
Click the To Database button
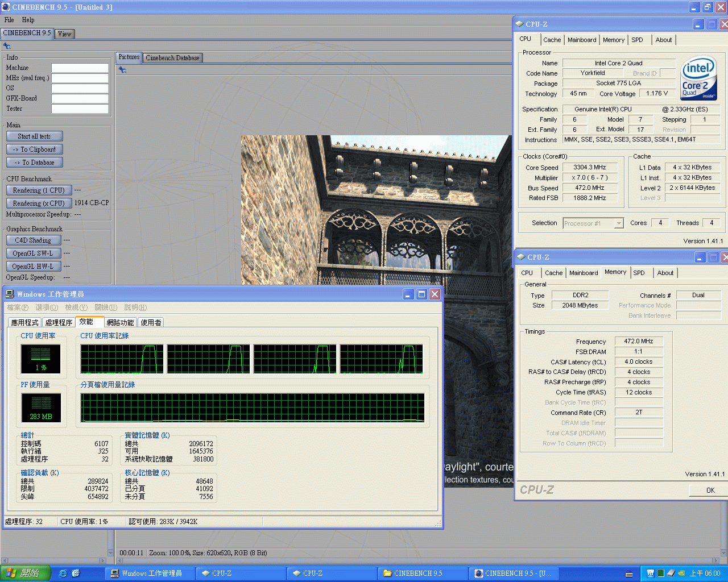[34, 163]
